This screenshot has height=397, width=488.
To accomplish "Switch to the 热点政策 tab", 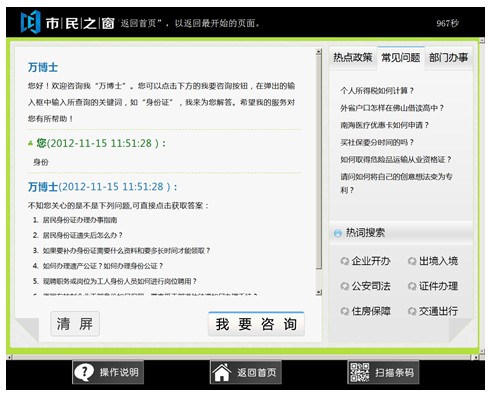I will pyautogui.click(x=353, y=58).
